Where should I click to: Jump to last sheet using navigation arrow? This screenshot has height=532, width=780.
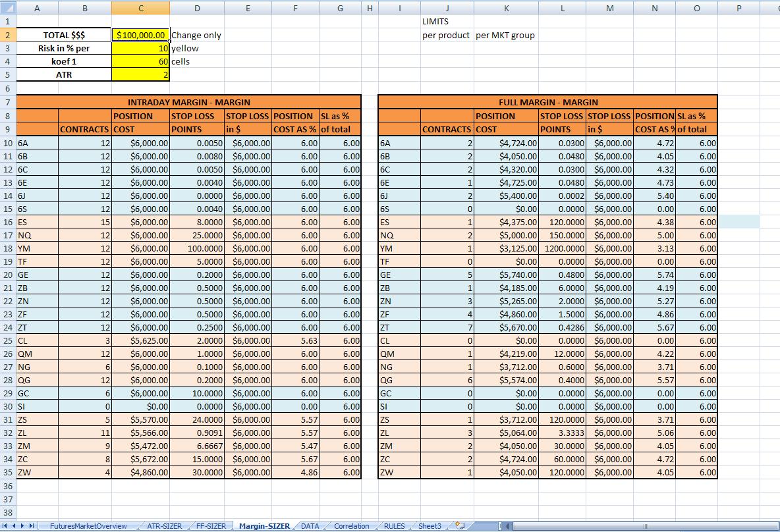tap(32, 525)
